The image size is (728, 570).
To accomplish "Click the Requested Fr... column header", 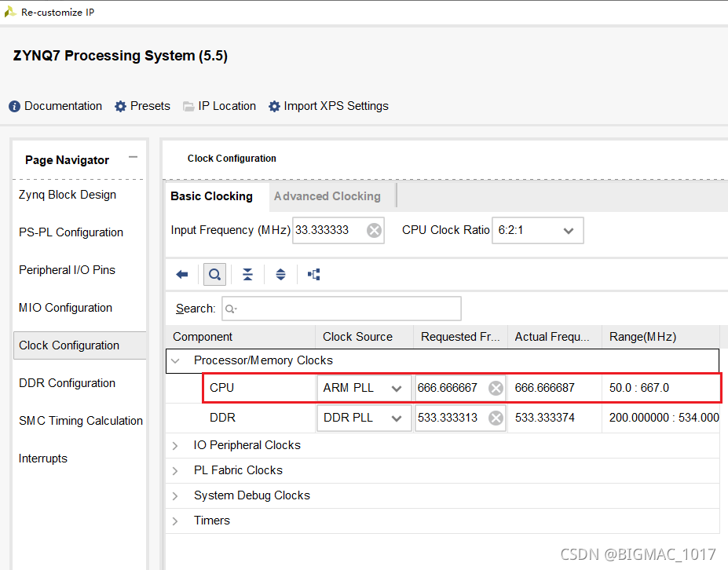I will point(460,337).
